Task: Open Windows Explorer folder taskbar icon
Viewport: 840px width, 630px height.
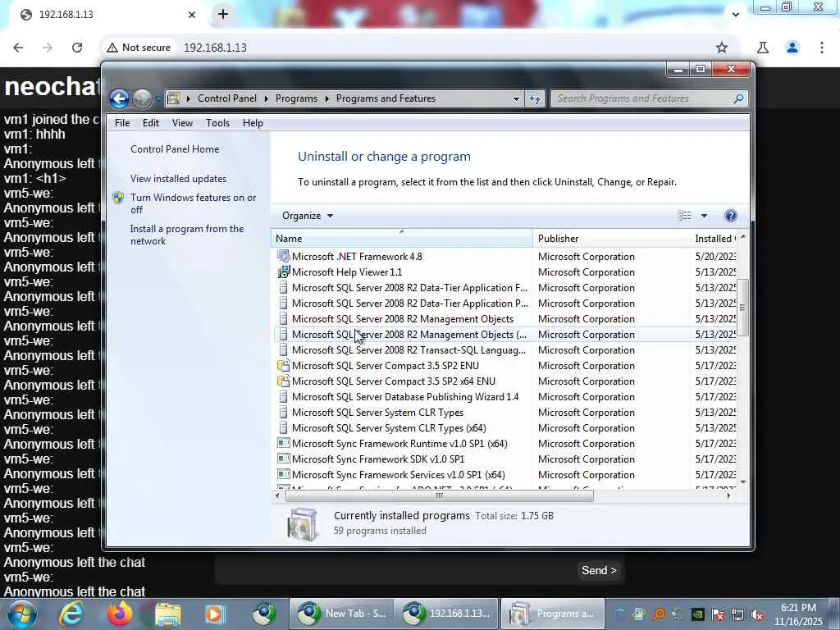Action: (x=167, y=614)
